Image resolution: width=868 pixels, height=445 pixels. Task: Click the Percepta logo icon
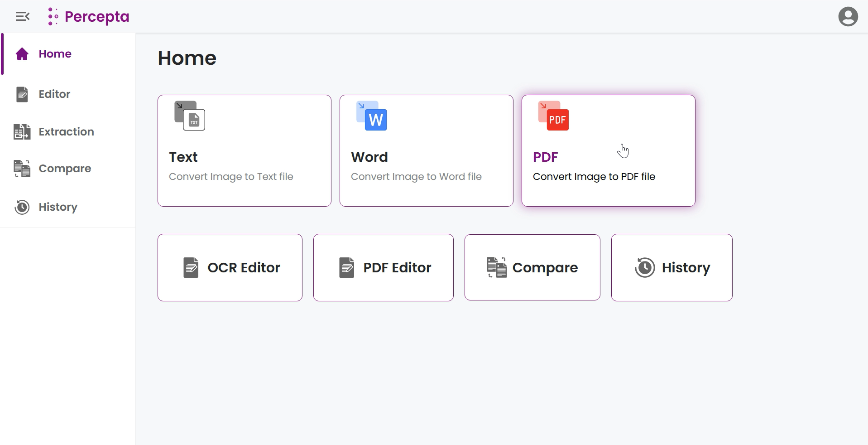[x=53, y=16]
